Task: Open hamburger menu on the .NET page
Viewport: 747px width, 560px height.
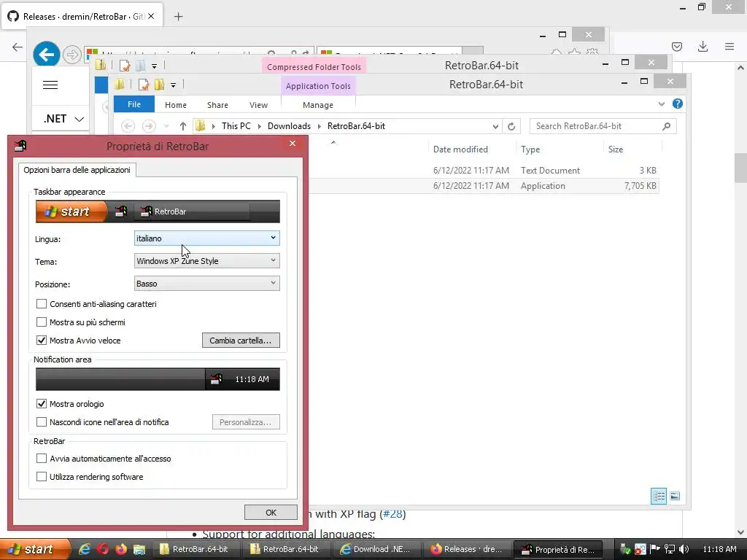Action: pos(50,85)
